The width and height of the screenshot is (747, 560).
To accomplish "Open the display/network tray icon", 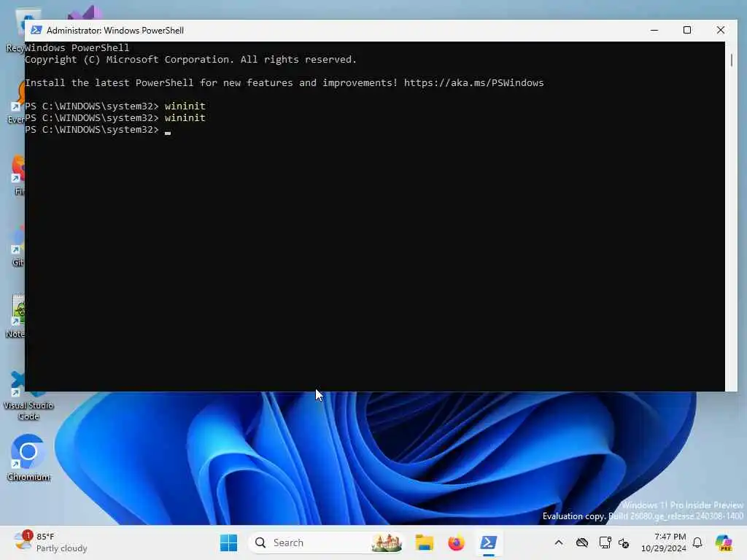I will [x=605, y=542].
